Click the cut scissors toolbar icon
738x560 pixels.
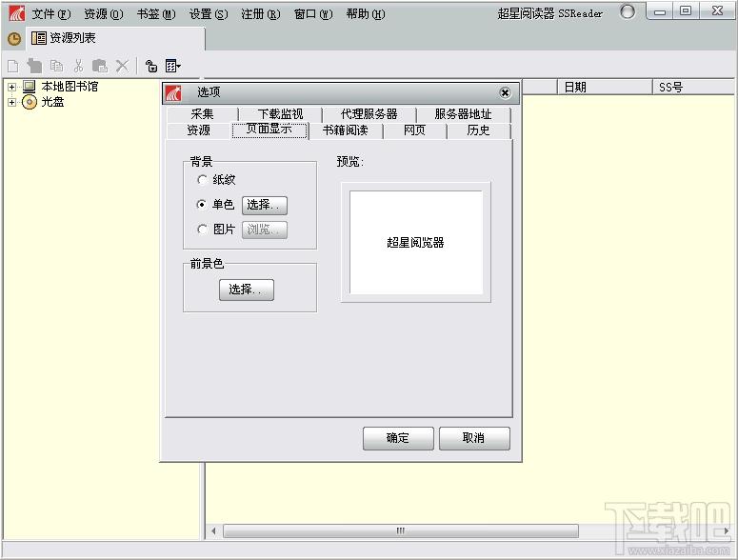click(79, 66)
